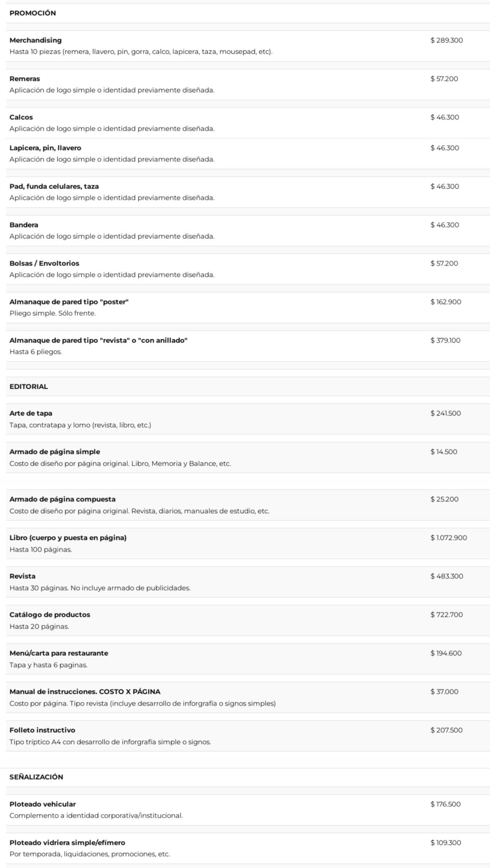Click the PROMOCIÓN section header
This screenshot has width=490, height=868.
tap(33, 13)
